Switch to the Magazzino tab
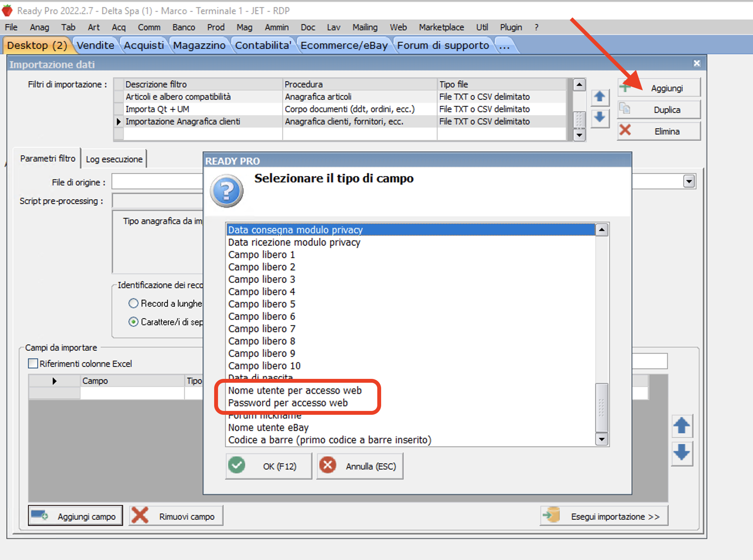 point(199,45)
